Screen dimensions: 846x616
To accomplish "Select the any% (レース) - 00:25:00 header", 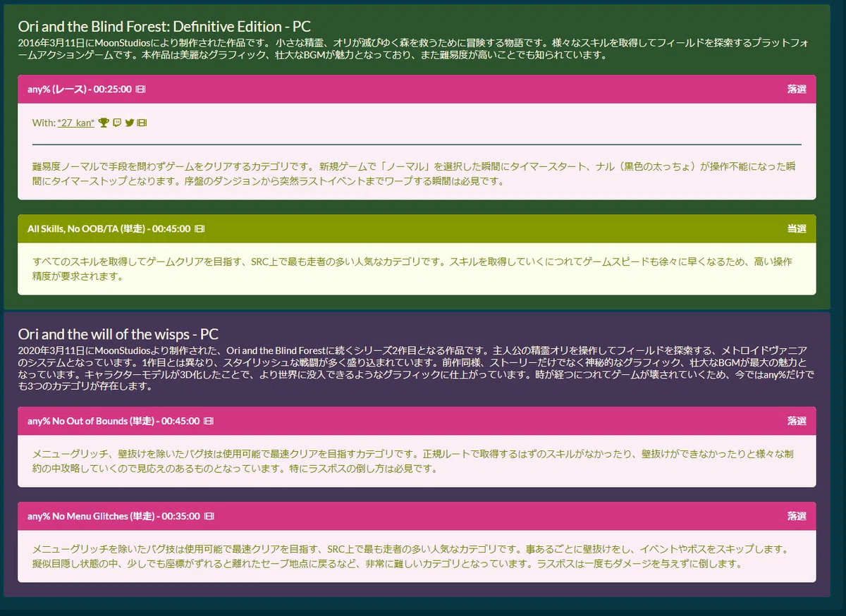I will point(417,90).
